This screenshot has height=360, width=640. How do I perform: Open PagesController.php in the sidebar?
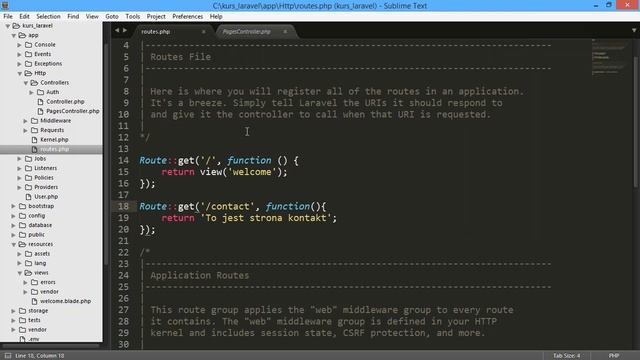point(73,111)
